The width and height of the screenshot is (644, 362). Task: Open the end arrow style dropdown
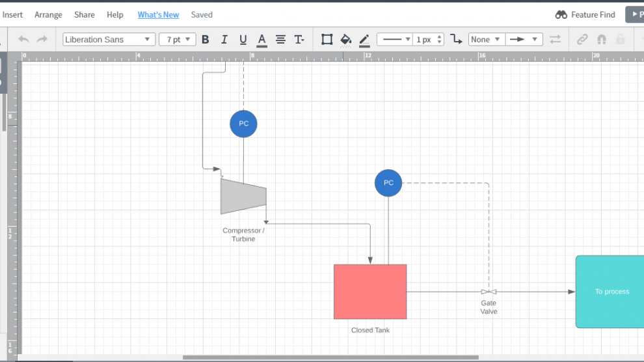524,40
